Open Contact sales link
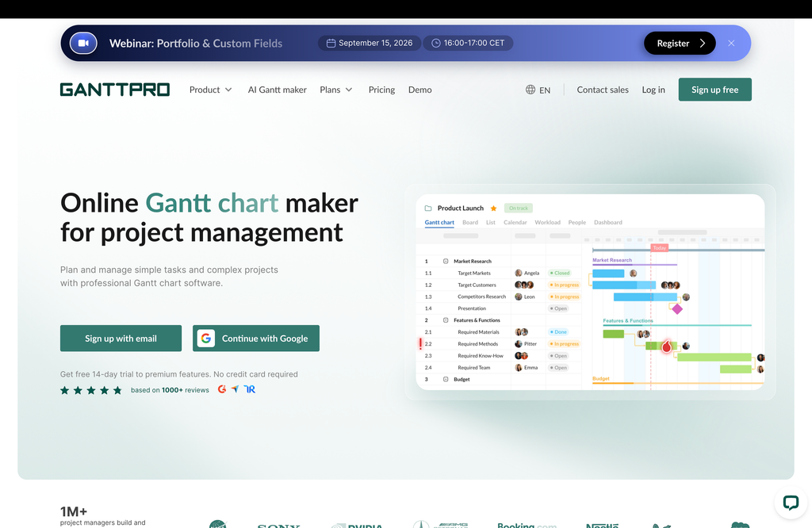The width and height of the screenshot is (812, 528). (x=603, y=90)
